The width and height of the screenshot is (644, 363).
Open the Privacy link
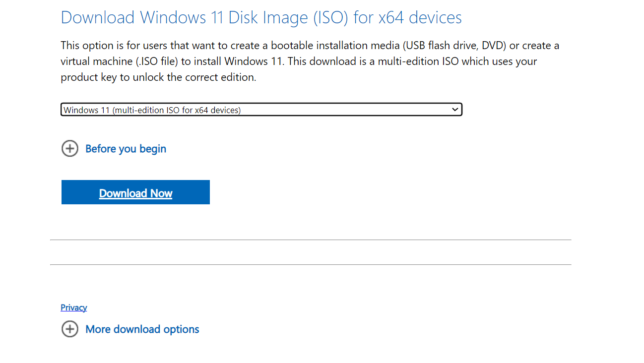point(74,307)
